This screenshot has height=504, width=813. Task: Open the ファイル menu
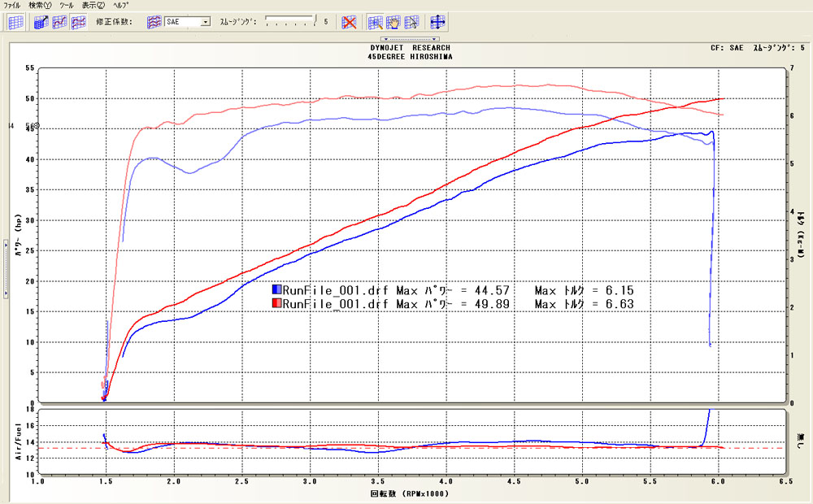[12, 5]
